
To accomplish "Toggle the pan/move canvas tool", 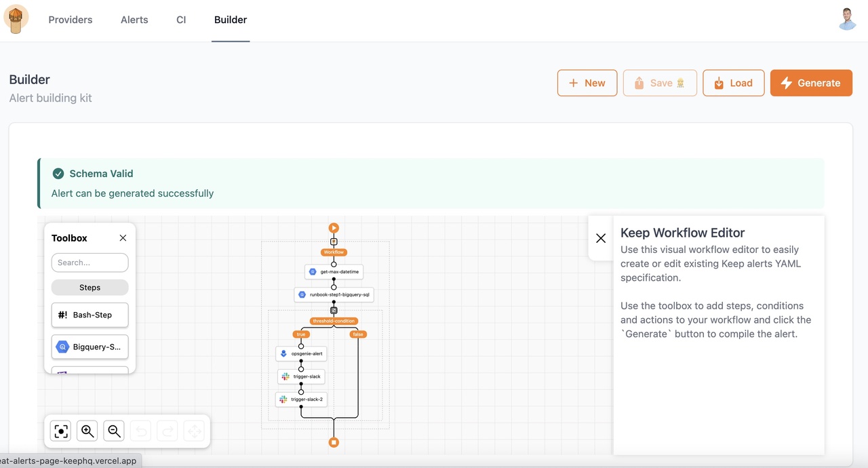I will coord(195,431).
